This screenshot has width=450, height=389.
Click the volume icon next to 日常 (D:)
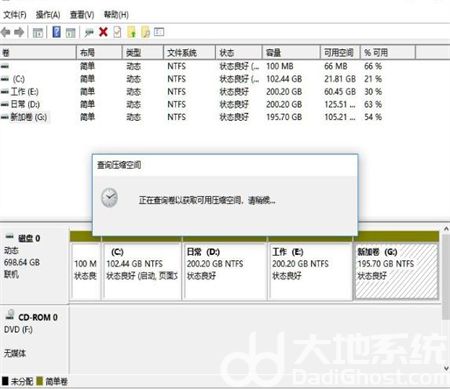point(5,104)
